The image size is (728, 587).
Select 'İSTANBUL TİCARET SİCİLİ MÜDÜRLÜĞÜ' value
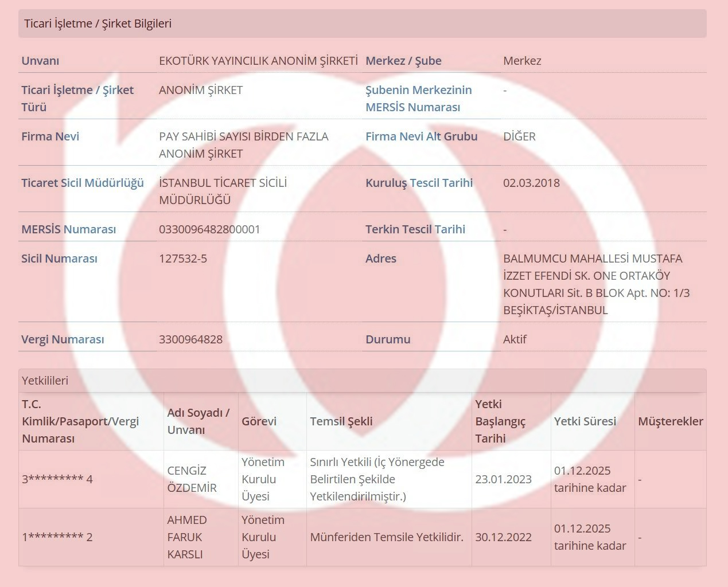tap(223, 191)
